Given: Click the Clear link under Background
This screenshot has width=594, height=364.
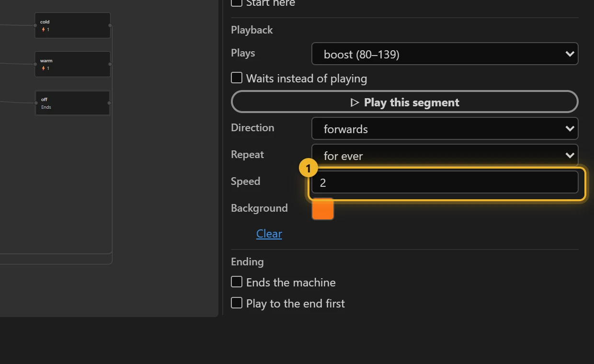Looking at the screenshot, I should tap(269, 234).
